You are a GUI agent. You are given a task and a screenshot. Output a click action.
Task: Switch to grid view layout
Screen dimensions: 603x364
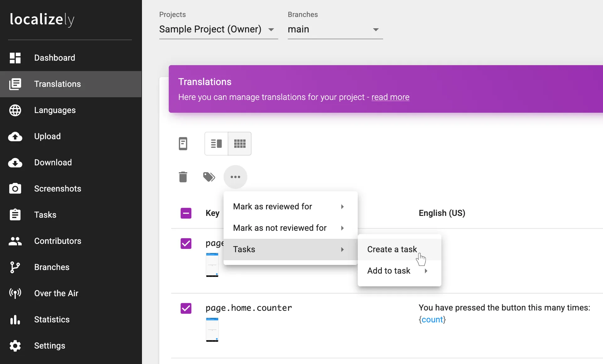240,143
